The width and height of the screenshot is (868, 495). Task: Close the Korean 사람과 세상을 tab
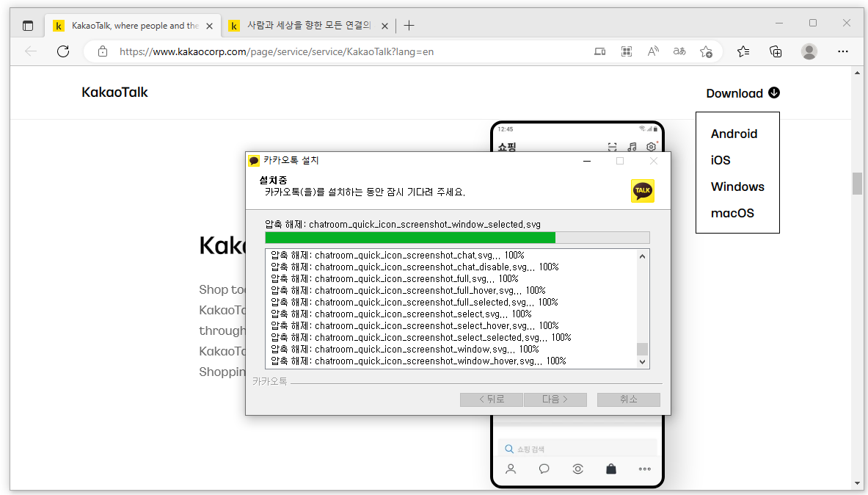tap(384, 26)
